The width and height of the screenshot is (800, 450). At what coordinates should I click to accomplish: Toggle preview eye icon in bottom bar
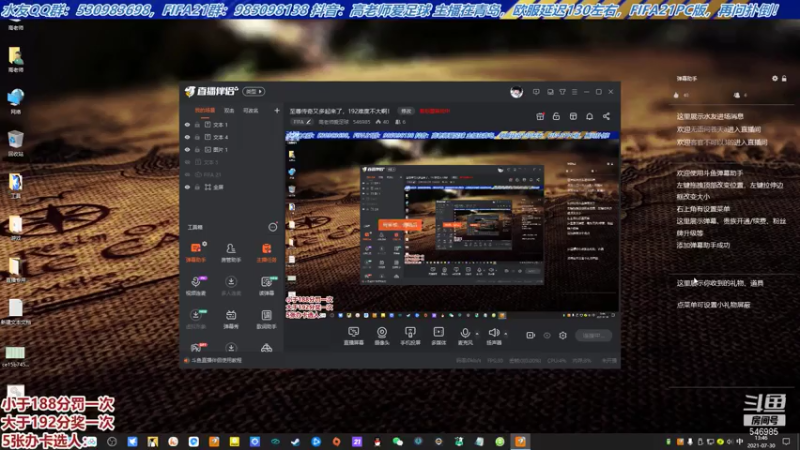[x=547, y=335]
